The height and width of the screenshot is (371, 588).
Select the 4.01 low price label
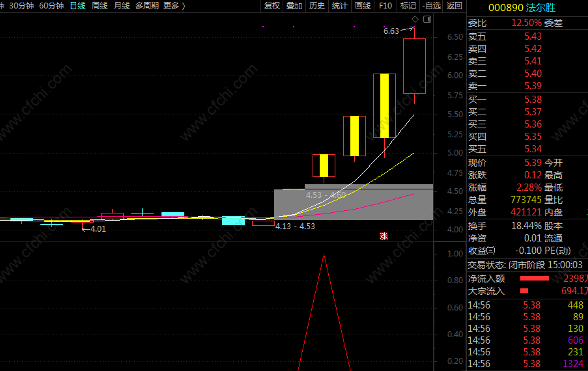click(x=98, y=228)
